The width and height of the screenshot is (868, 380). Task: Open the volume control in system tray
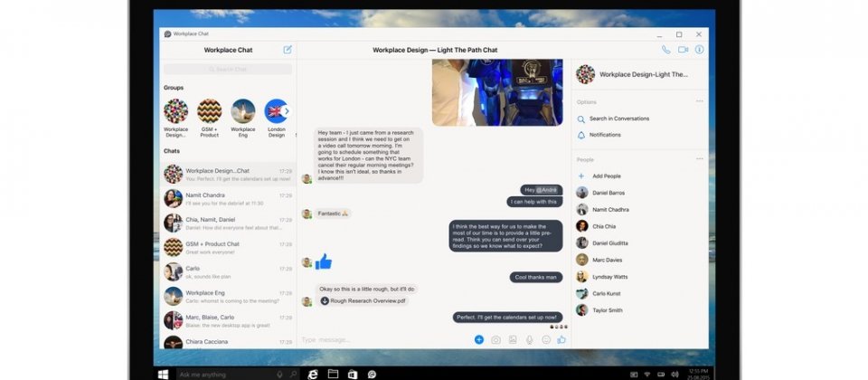[674, 375]
